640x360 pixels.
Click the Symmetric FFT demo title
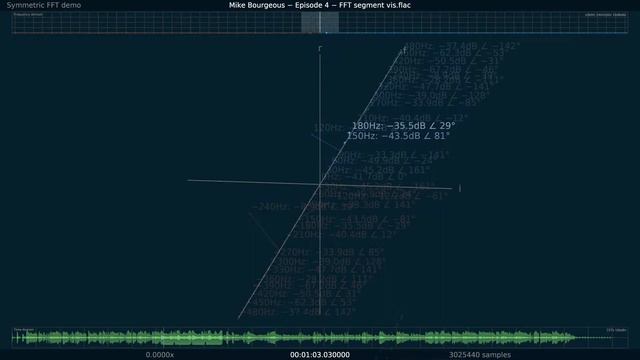pyautogui.click(x=44, y=5)
